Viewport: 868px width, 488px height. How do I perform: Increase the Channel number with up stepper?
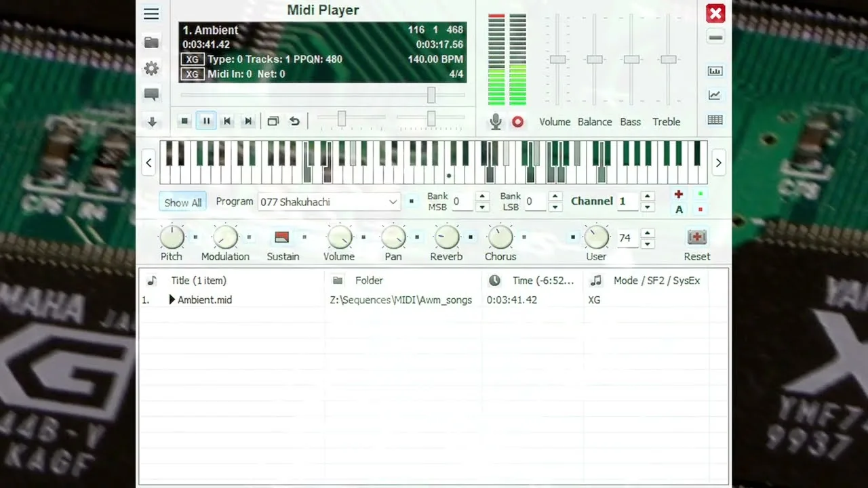click(648, 197)
